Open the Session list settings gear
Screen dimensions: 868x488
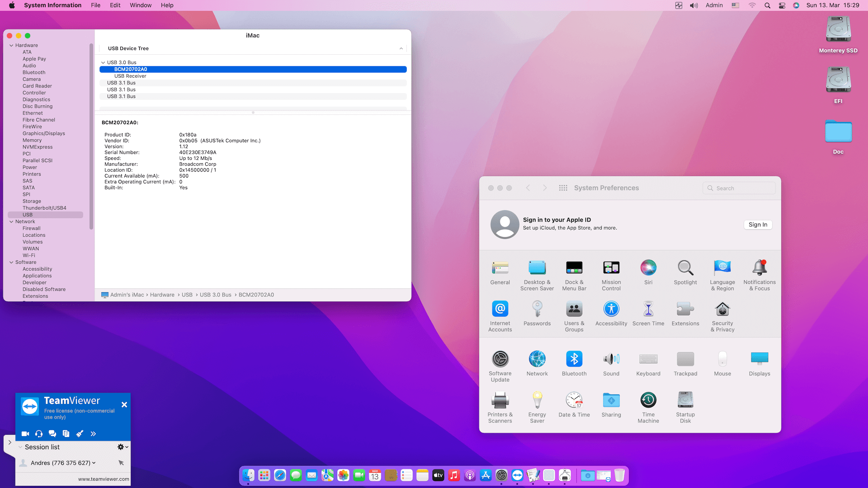[x=120, y=447]
